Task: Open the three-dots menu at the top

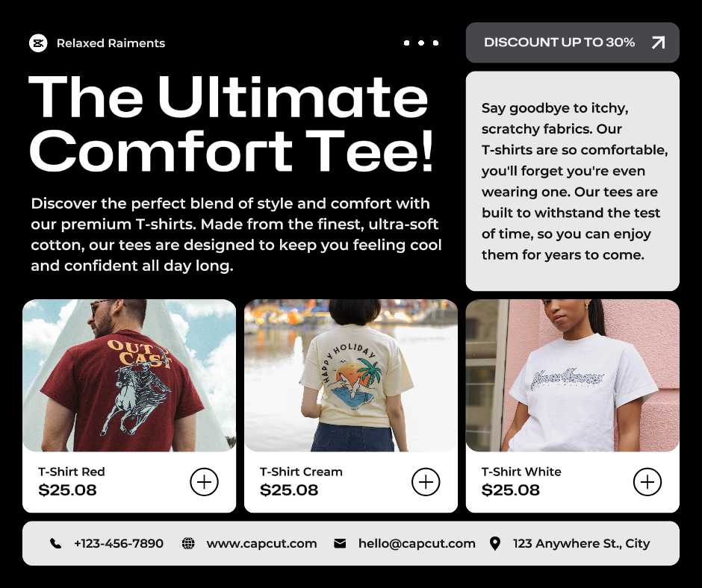Action: pyautogui.click(x=421, y=43)
